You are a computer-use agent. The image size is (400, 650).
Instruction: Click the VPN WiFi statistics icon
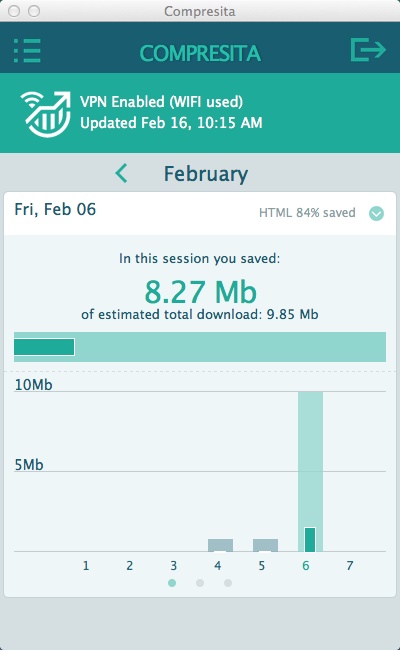pos(46,114)
